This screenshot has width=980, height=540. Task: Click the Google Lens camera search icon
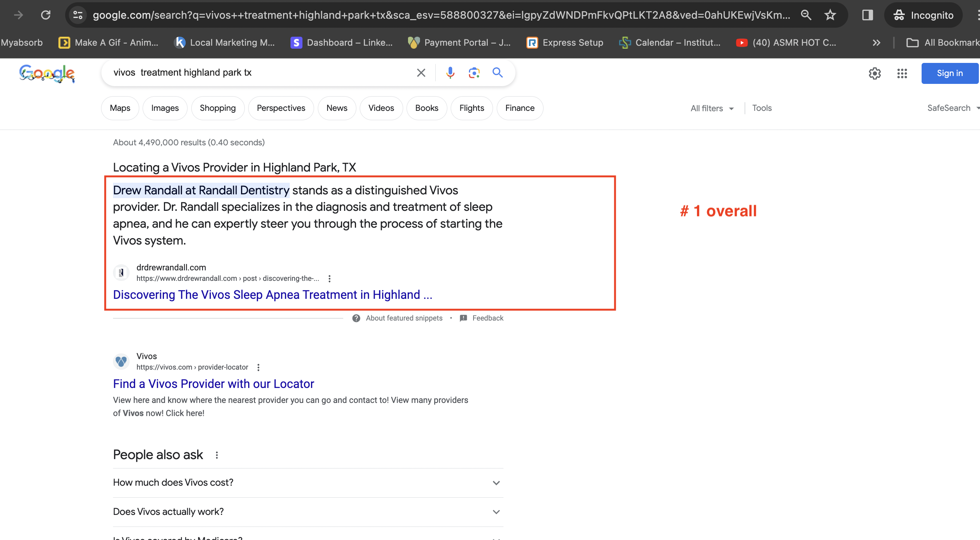474,72
